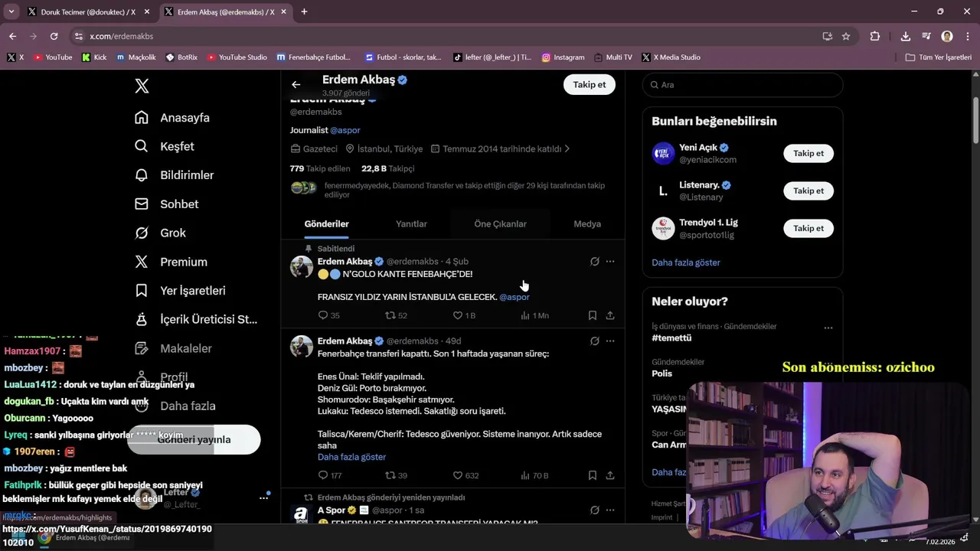Open the tab search dropdown arrow
Image resolution: width=980 pixels, height=551 pixels.
[11, 11]
